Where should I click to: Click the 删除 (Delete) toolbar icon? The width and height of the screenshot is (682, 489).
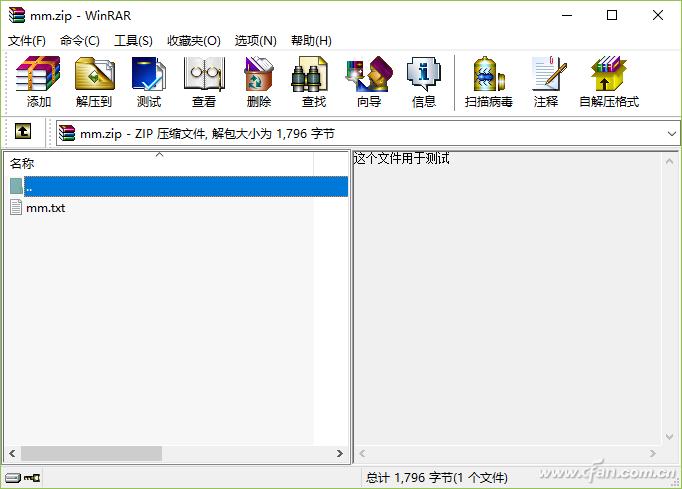tap(259, 82)
